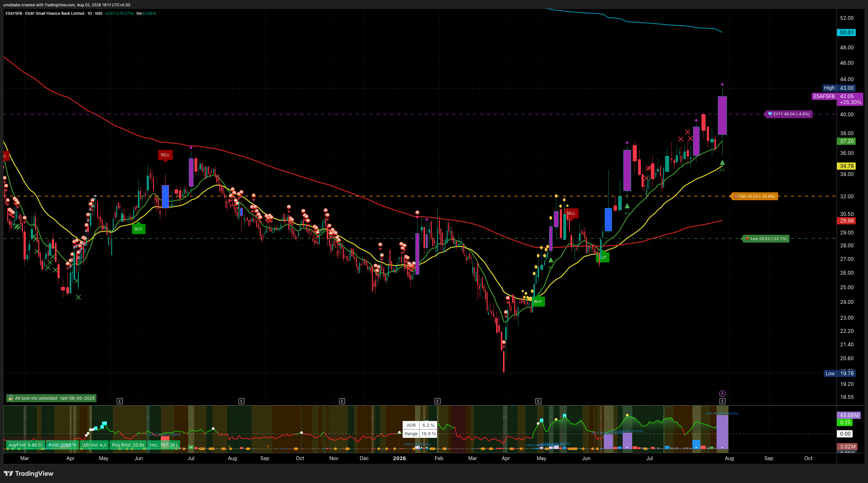The height and width of the screenshot is (483, 868).
Task: Click the 2026 year label on the time axis
Action: tap(399, 458)
